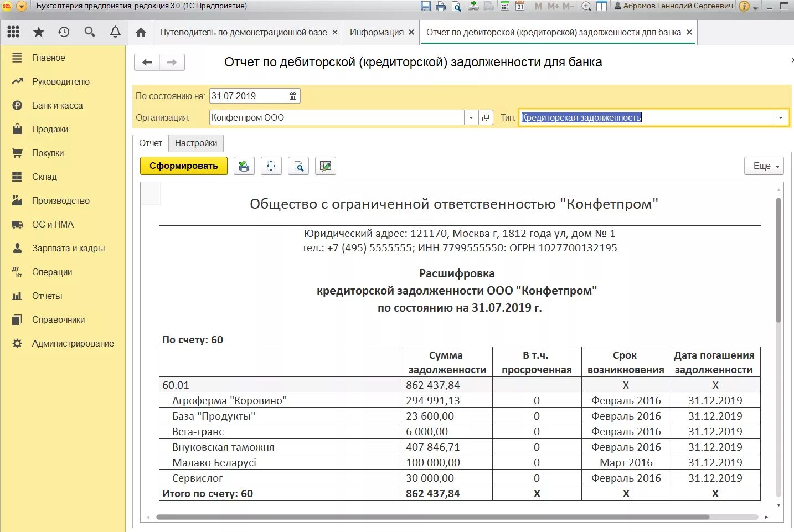Viewport: 794px width, 532px height.
Task: Switch to the Настройки tab
Action: (x=196, y=143)
